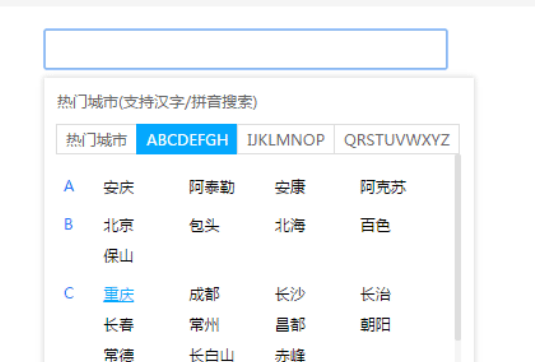The width and height of the screenshot is (535, 362).
Task: Select the ABCDEFGH tab
Action: [x=187, y=140]
